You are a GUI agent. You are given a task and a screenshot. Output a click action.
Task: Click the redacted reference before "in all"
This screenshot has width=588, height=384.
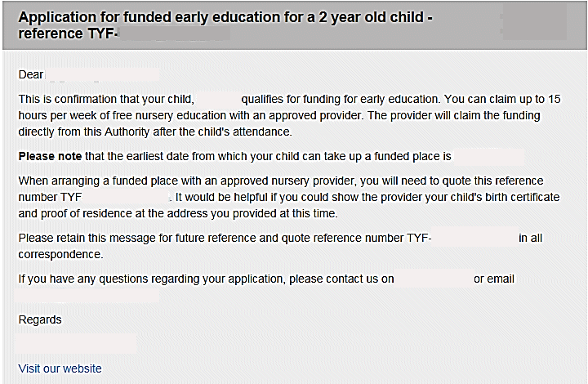[474, 238]
